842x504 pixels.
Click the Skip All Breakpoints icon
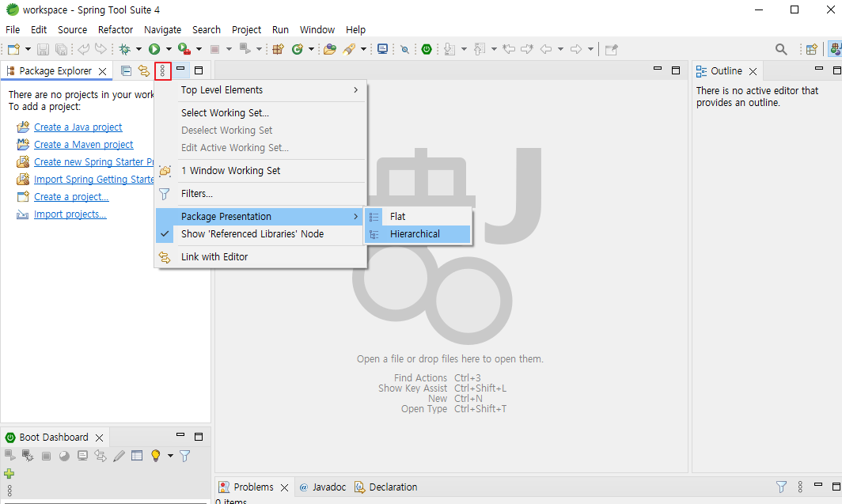(x=405, y=49)
